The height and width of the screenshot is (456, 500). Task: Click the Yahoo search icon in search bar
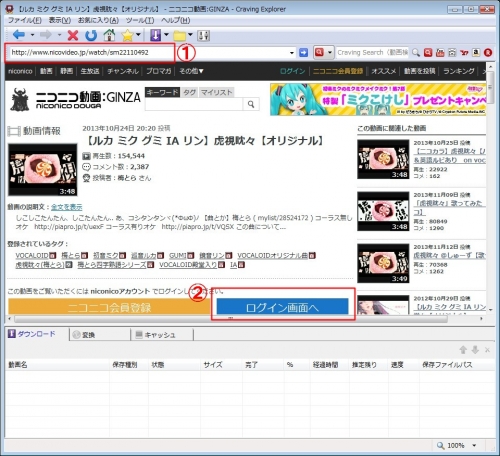coord(464,52)
